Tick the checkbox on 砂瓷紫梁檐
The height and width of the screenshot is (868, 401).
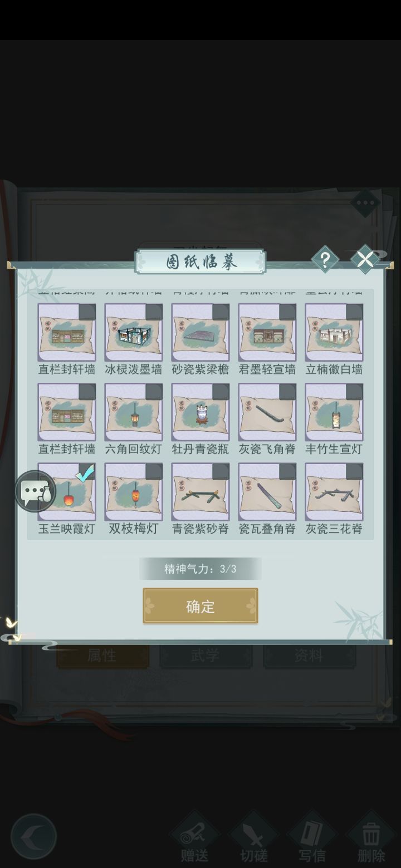[x=221, y=312]
